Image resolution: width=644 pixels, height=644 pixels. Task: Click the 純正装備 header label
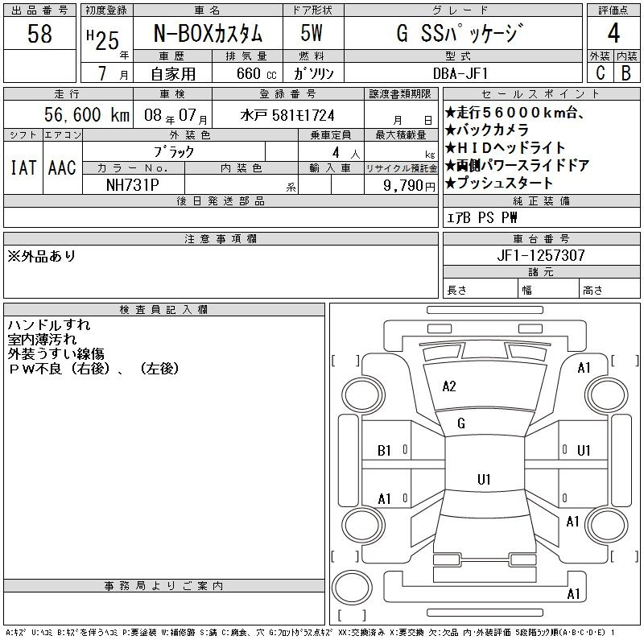541,200
